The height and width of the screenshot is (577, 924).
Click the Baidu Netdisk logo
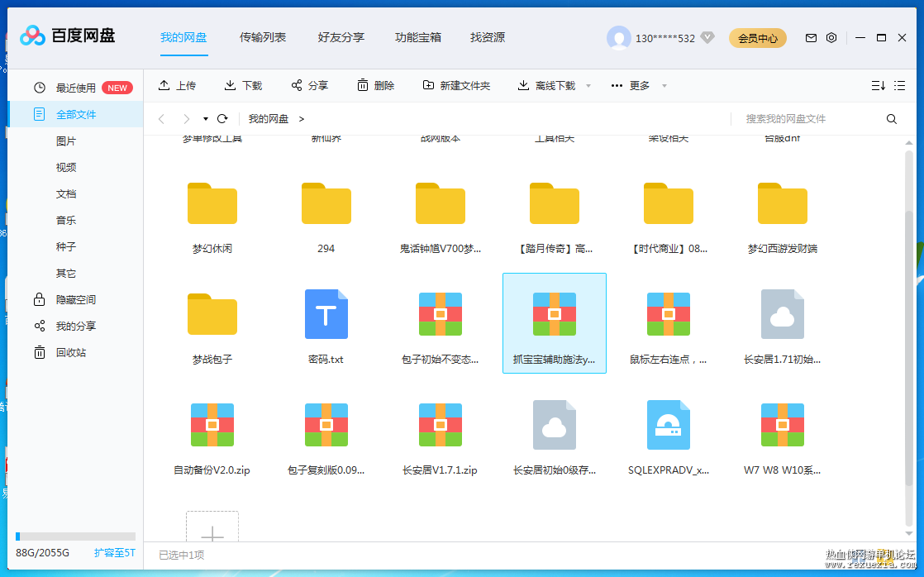click(x=67, y=36)
